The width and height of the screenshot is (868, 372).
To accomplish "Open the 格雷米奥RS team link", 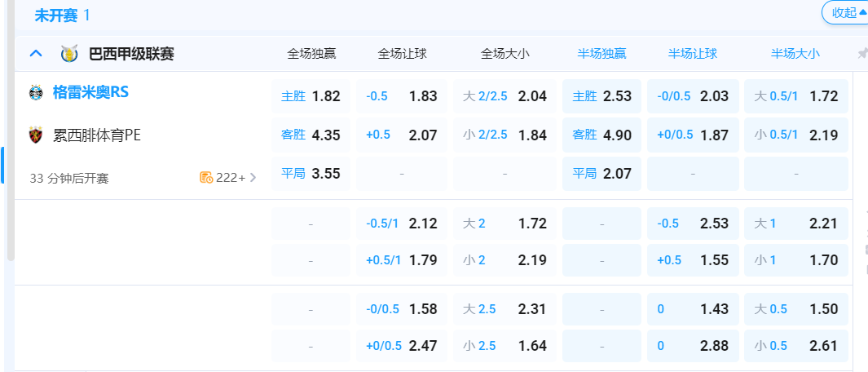I will pos(90,92).
